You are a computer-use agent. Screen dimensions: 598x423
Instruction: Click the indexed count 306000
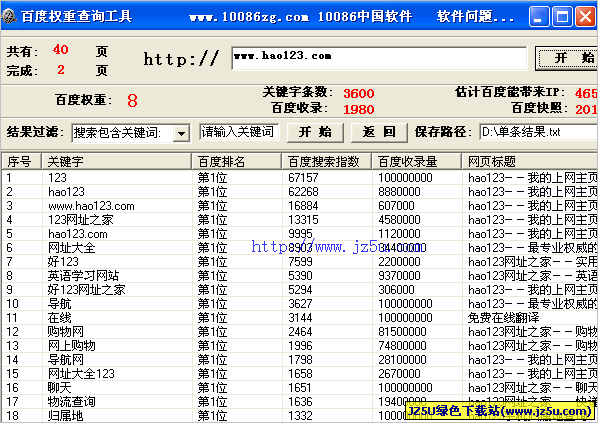coord(396,290)
